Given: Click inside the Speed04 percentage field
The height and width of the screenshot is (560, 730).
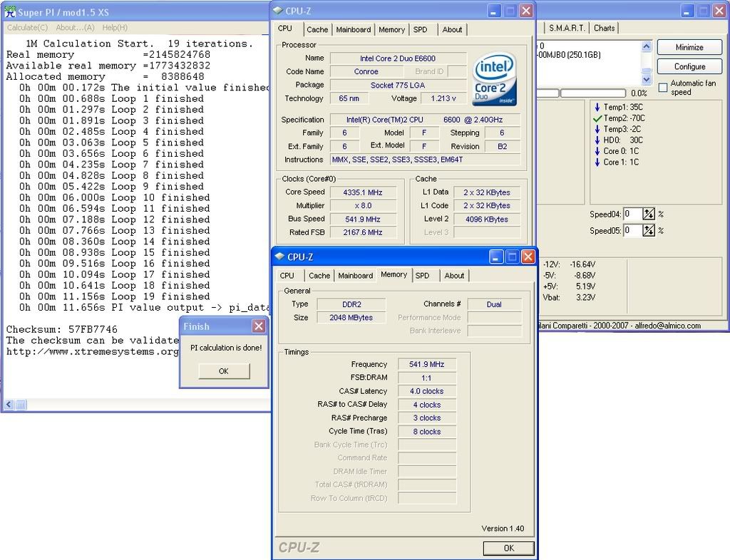Looking at the screenshot, I should tap(632, 214).
